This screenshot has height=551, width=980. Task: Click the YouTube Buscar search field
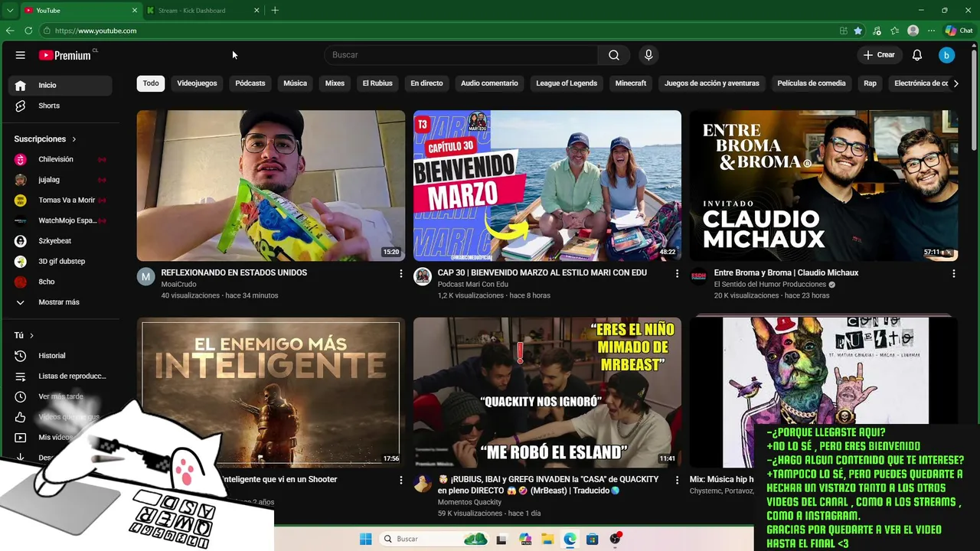(x=461, y=55)
